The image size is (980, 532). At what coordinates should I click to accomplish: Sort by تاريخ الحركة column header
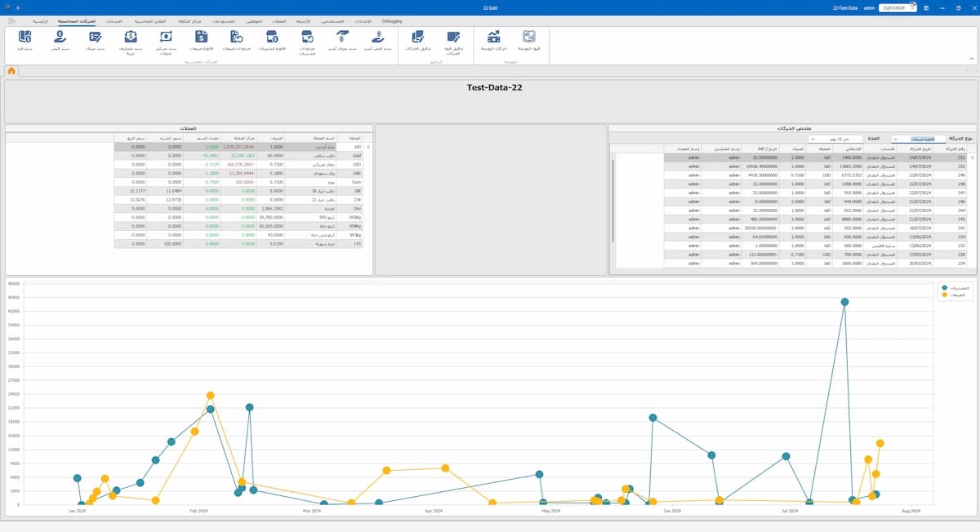[x=920, y=148]
